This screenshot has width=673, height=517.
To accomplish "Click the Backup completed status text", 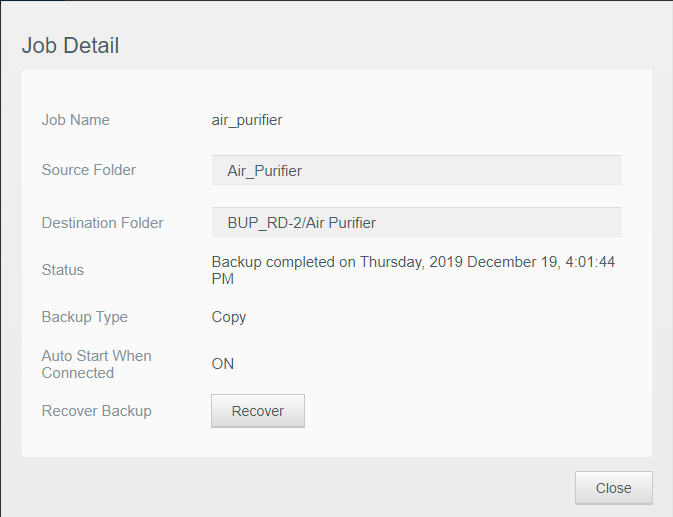I will click(x=413, y=270).
